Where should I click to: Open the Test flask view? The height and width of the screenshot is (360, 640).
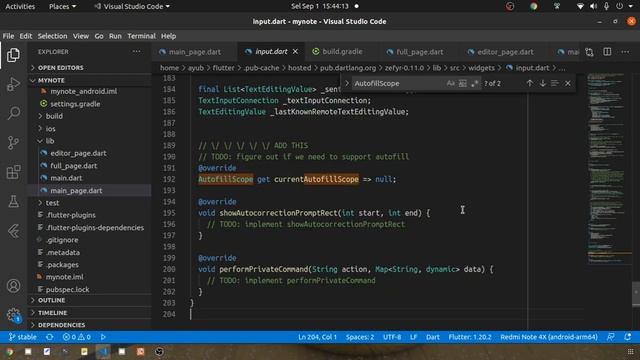coord(13,201)
